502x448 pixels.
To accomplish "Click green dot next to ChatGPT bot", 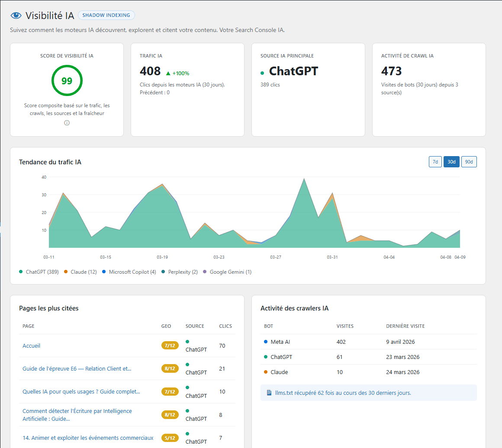I will pyautogui.click(x=265, y=357).
